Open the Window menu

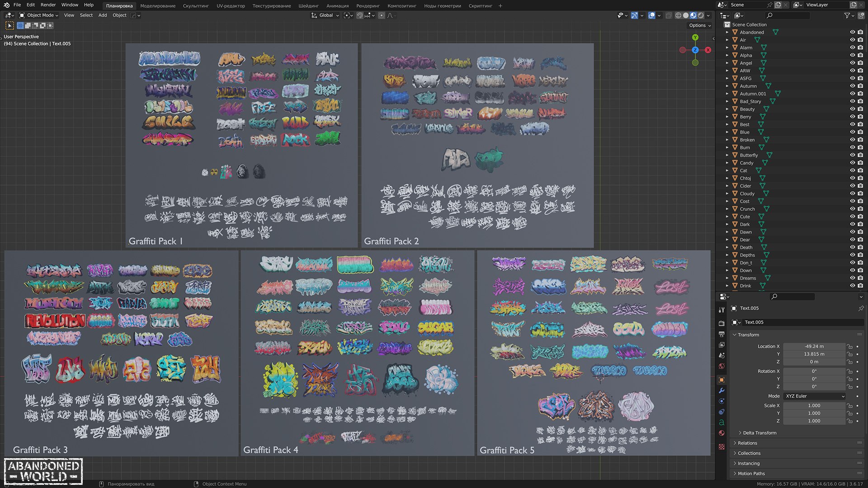pyautogui.click(x=70, y=5)
